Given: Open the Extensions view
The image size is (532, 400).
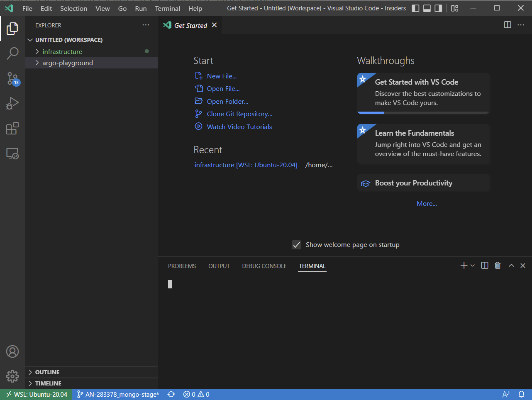Looking at the screenshot, I should [x=12, y=128].
